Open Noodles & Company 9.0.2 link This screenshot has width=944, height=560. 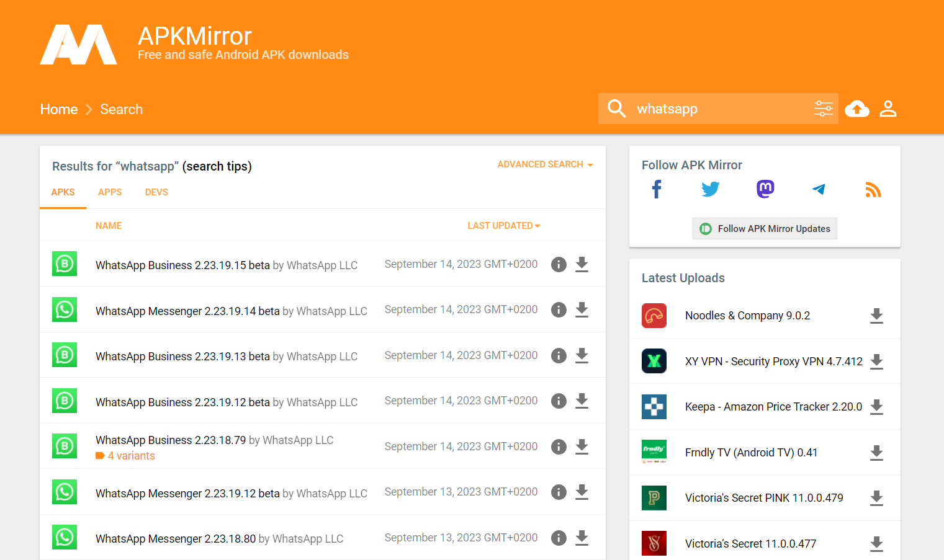pyautogui.click(x=747, y=316)
